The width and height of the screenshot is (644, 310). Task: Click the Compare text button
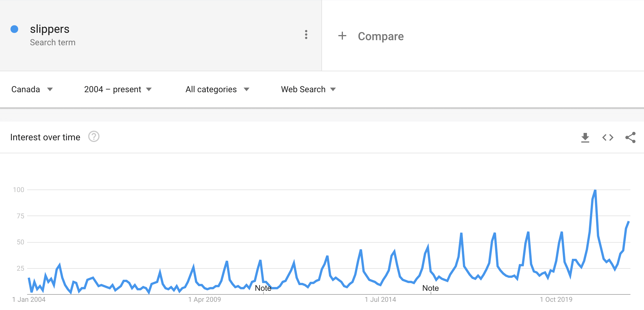(x=381, y=36)
